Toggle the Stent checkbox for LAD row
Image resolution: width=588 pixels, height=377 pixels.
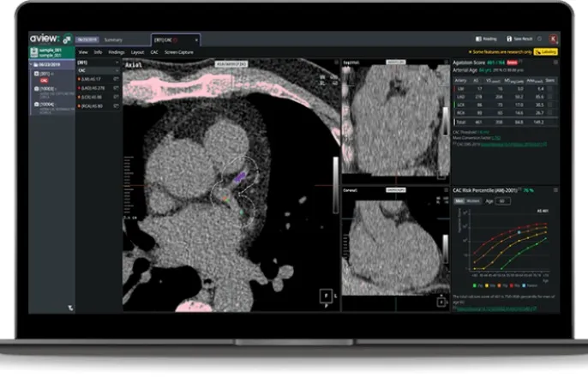(549, 97)
